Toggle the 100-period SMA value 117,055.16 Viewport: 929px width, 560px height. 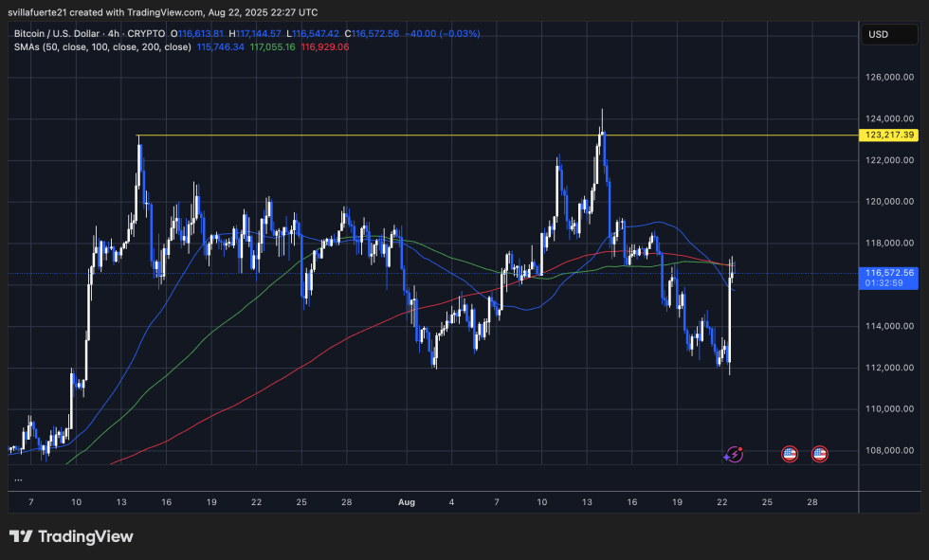[x=273, y=45]
